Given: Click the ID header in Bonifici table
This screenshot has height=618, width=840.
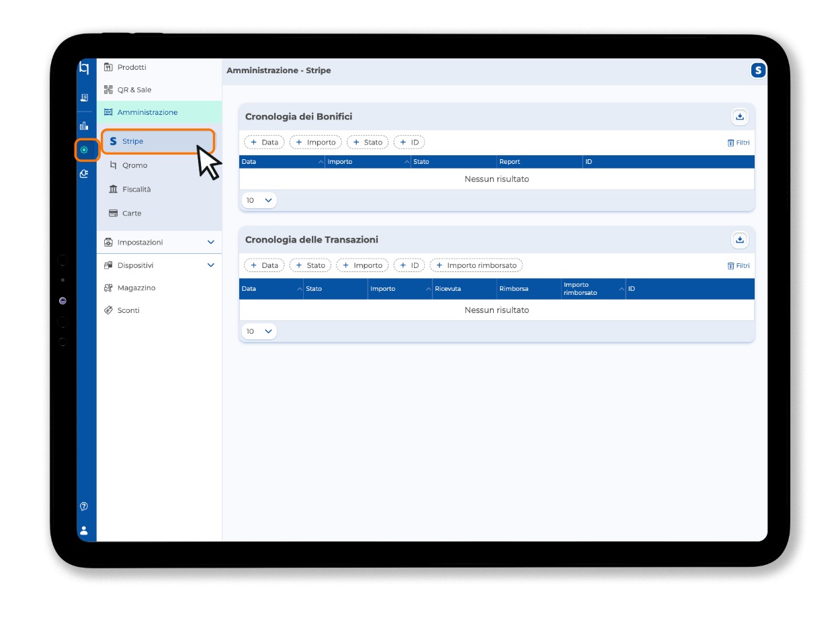Looking at the screenshot, I should pyautogui.click(x=669, y=162).
